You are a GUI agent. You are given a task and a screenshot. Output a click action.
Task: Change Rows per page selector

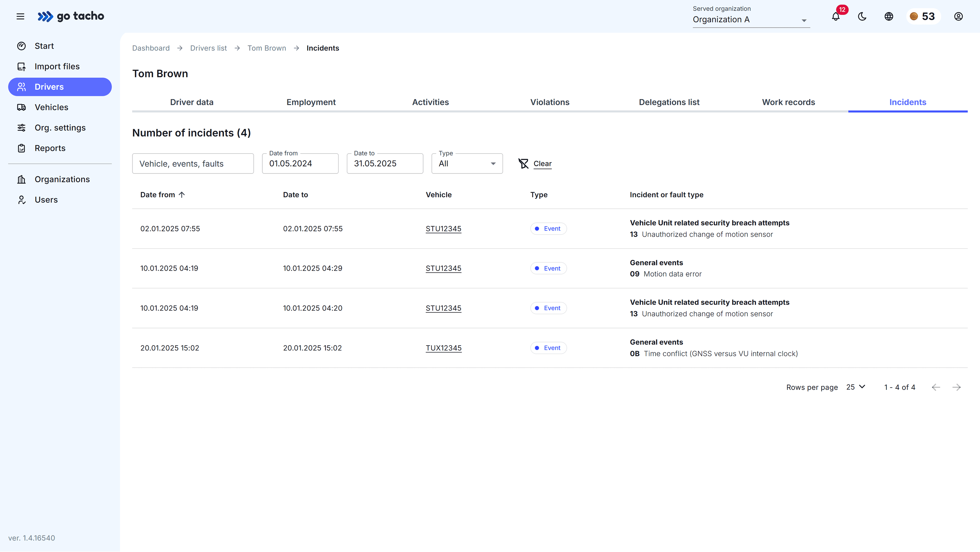click(856, 387)
